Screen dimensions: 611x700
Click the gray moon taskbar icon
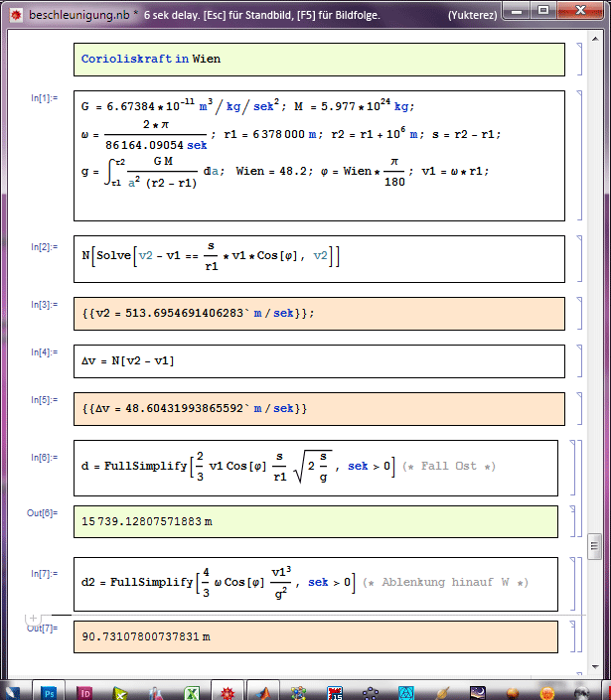(x=581, y=693)
